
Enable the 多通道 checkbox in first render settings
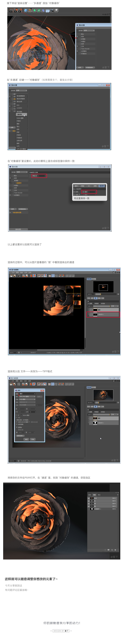(x=77, y=39)
